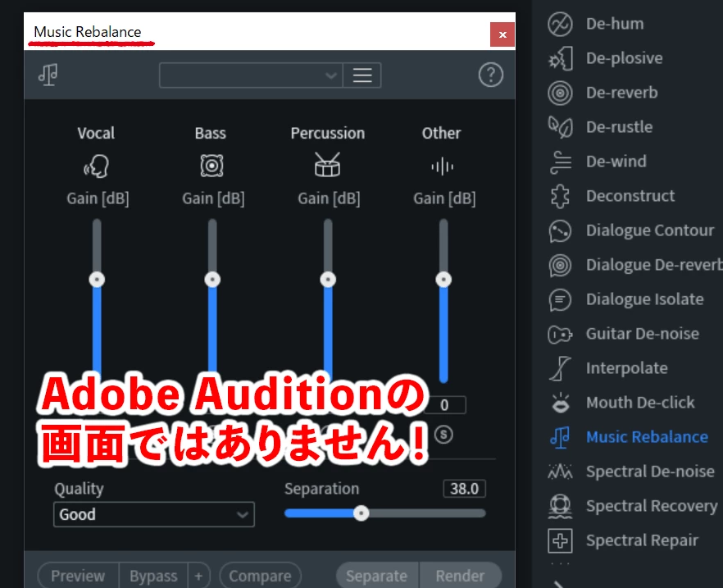The width and height of the screenshot is (723, 588).
Task: Click the Other gain slider handle
Action: click(x=443, y=280)
